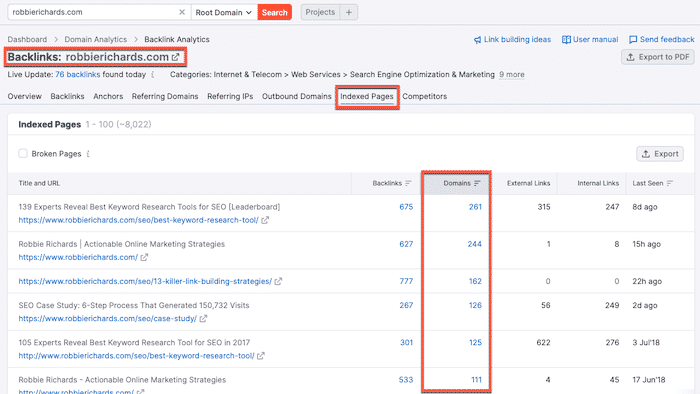Open the Competitors tab
This screenshot has height=394, width=700.
tap(425, 96)
